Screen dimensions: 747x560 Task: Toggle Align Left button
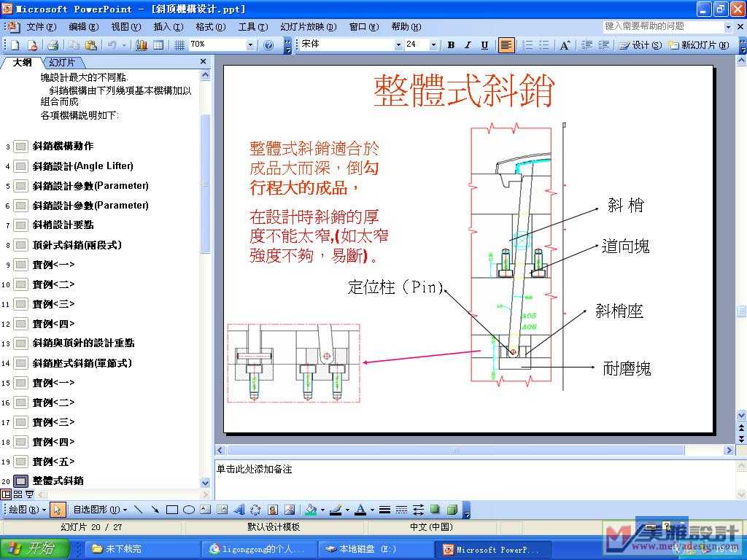(x=506, y=45)
